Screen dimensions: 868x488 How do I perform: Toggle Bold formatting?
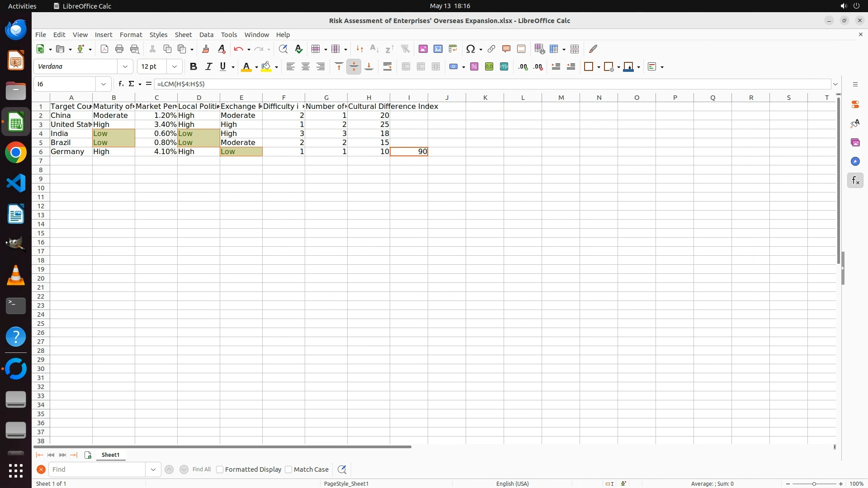(x=193, y=67)
